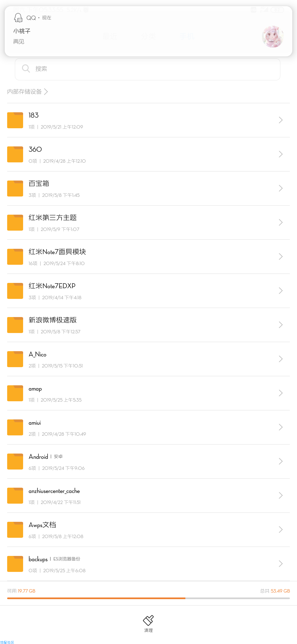Expand the 360 folder chevron
This screenshot has width=297, height=644.
(280, 154)
